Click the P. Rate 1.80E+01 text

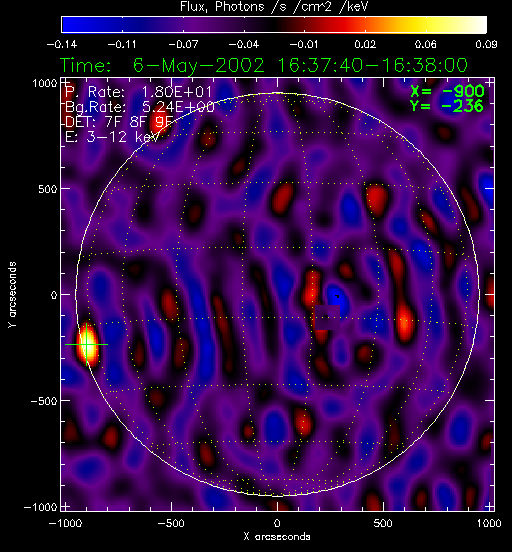[x=139, y=92]
